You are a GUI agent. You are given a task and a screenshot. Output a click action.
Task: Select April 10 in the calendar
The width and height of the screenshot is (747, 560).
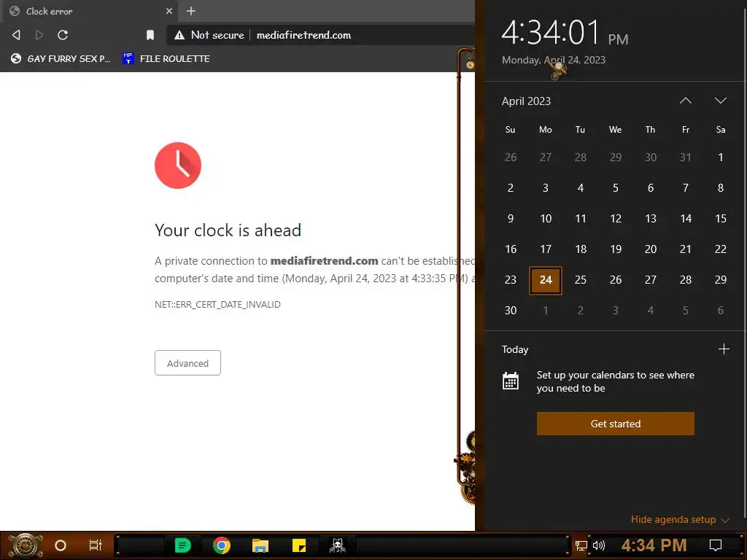point(546,219)
